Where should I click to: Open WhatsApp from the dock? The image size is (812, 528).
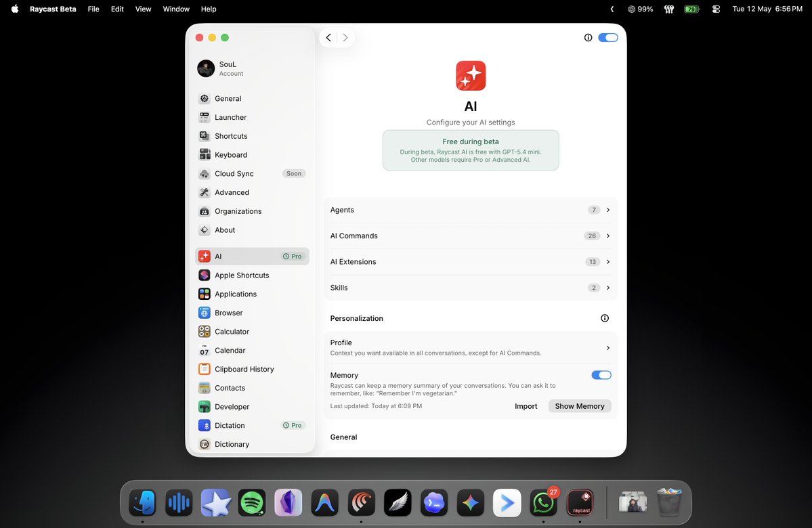coord(542,502)
